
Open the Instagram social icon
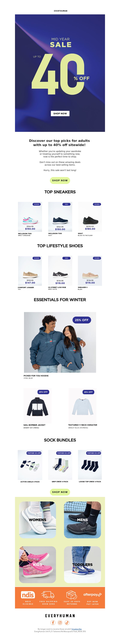60,622
